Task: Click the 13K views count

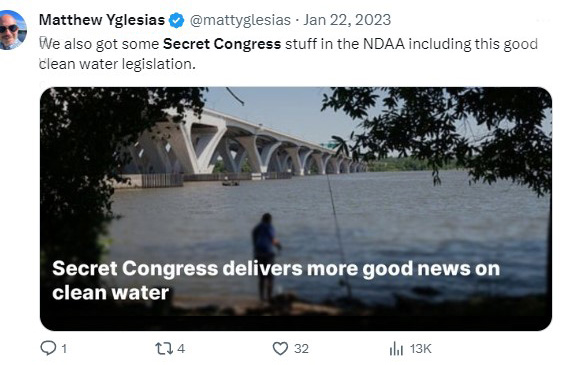Action: (x=420, y=349)
